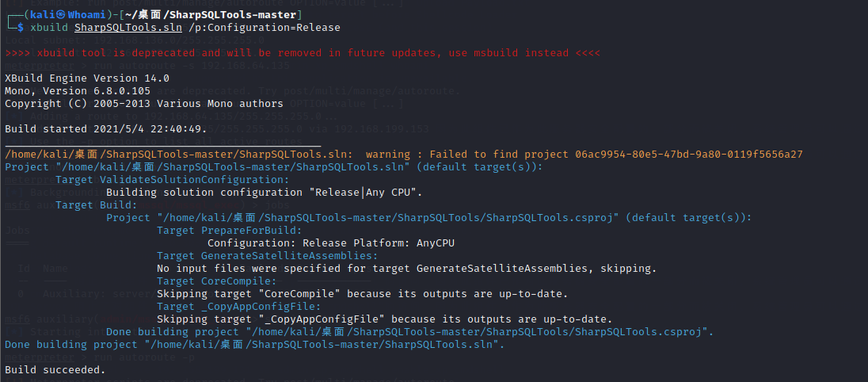This screenshot has width=868, height=382.
Task: Click 'Target GenerateSatelliteAssemblies:' line
Action: pyautogui.click(x=268, y=256)
